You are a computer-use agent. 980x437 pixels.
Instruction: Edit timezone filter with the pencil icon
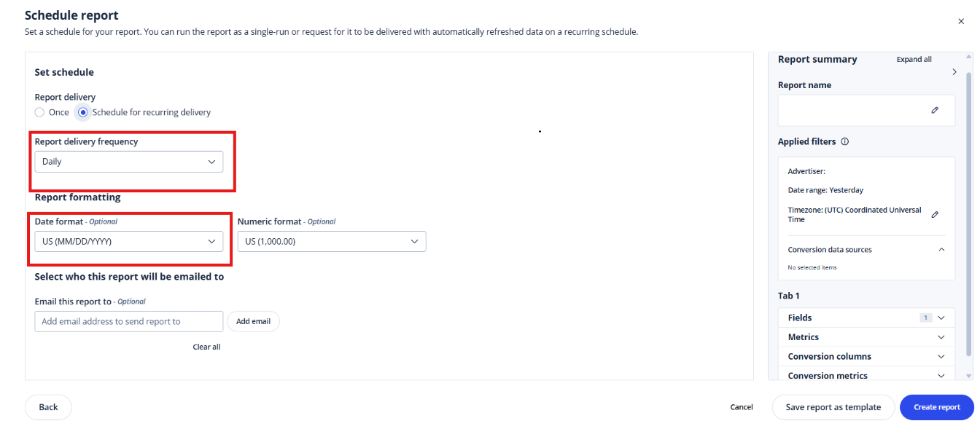tap(935, 214)
